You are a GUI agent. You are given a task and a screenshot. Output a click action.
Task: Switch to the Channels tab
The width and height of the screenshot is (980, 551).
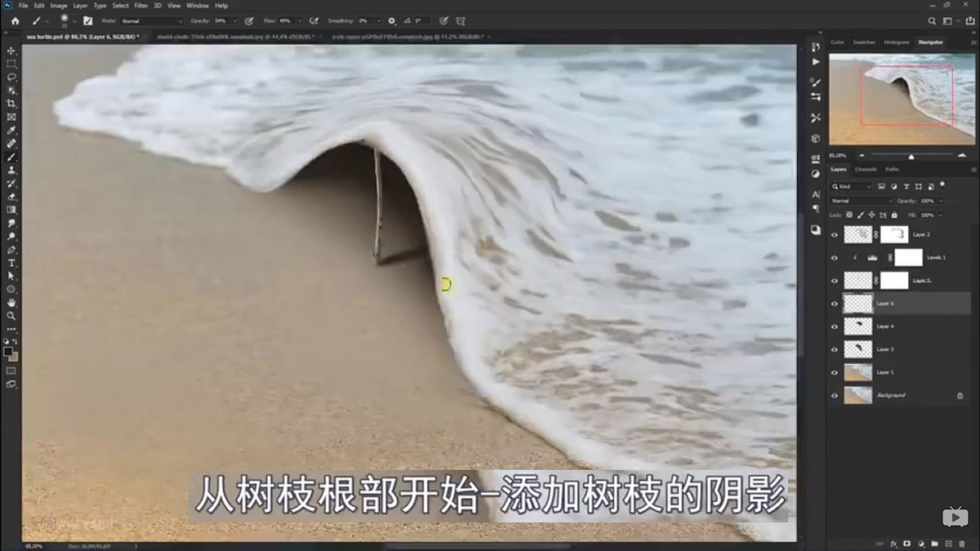click(866, 169)
